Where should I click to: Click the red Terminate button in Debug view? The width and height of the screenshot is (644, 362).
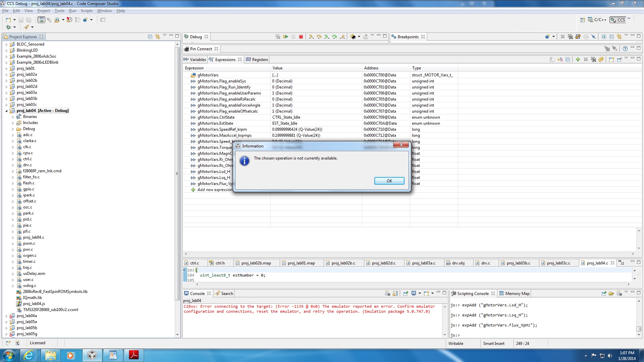tap(301, 37)
